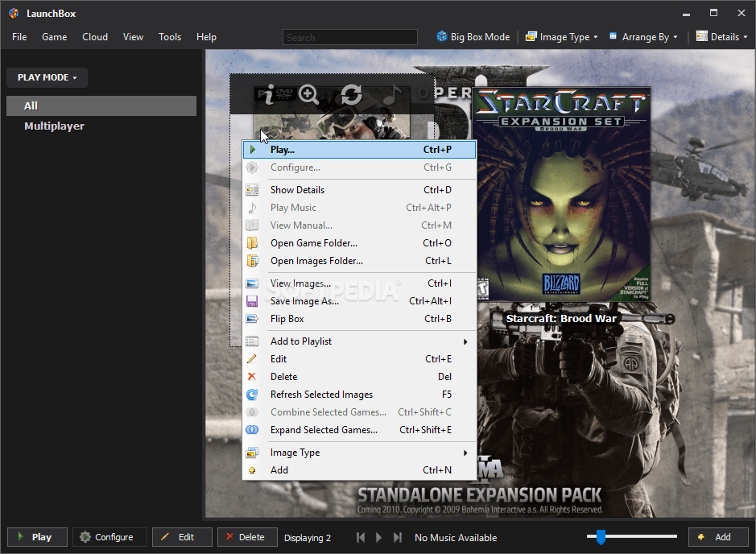Open the Cloud menu
Screen dimensions: 756x554
tap(95, 37)
